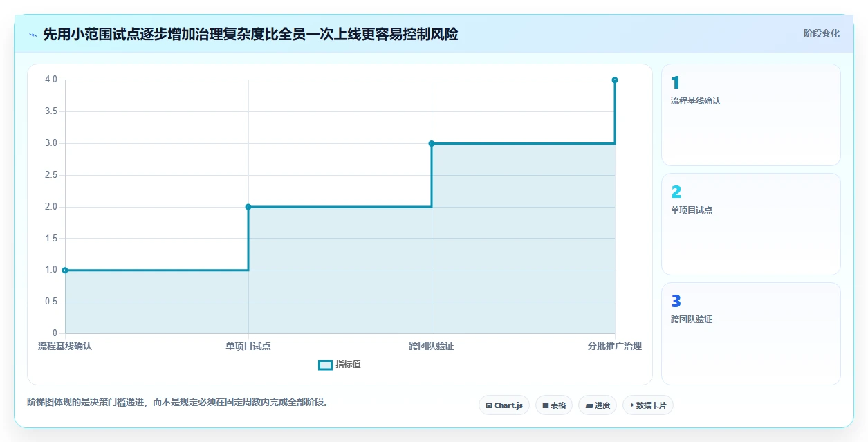Click the sparkle icon in 数据卡片 tag
The height and width of the screenshot is (442, 868).
click(632, 405)
